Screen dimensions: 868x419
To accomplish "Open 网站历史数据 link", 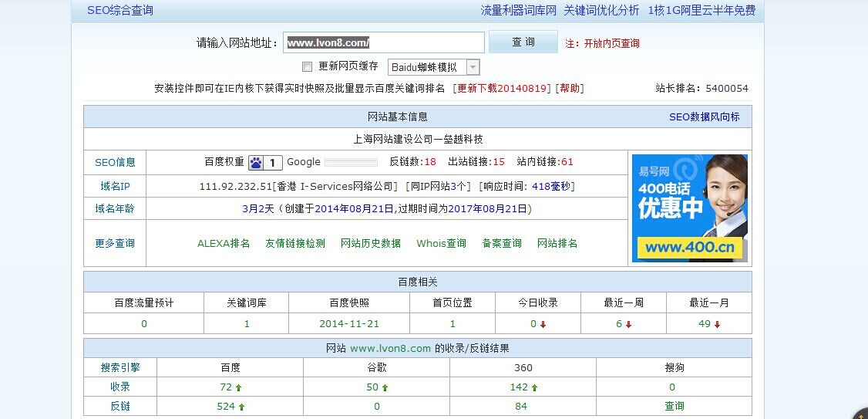I will 370,243.
